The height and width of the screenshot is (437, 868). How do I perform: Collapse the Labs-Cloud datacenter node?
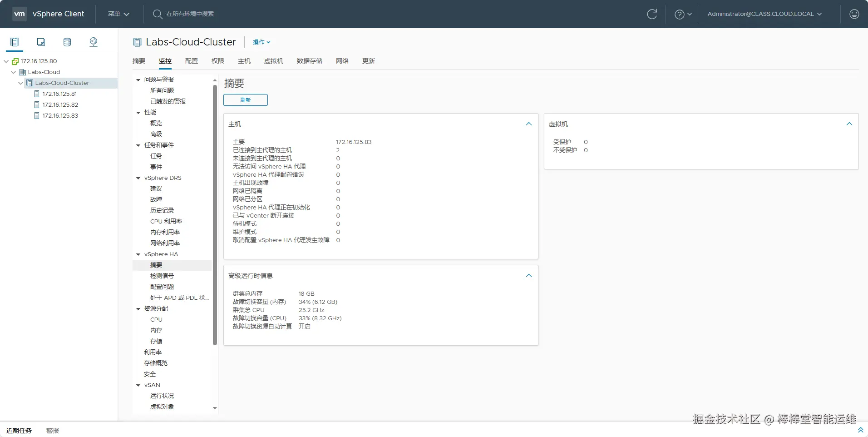[x=13, y=72]
